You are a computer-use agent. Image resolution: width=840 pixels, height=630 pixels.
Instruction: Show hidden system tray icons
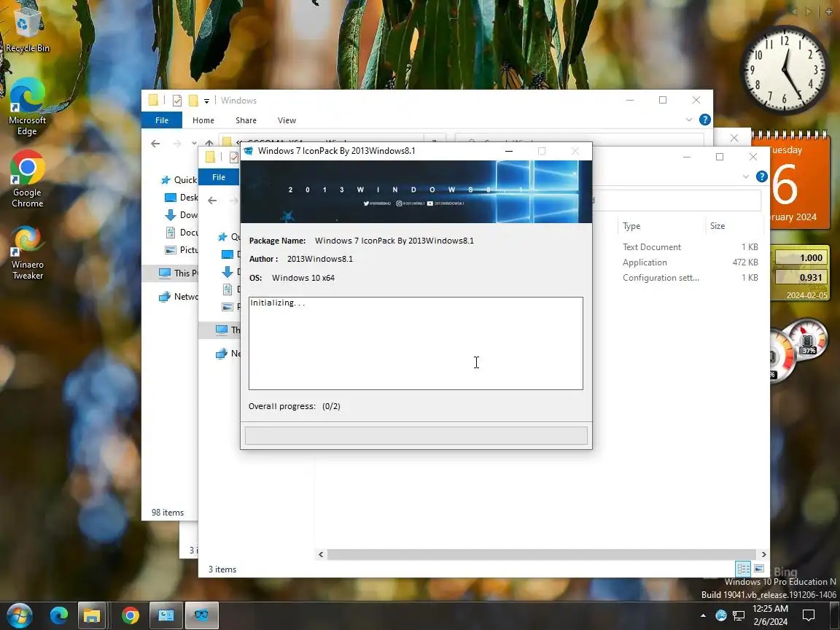coord(703,615)
